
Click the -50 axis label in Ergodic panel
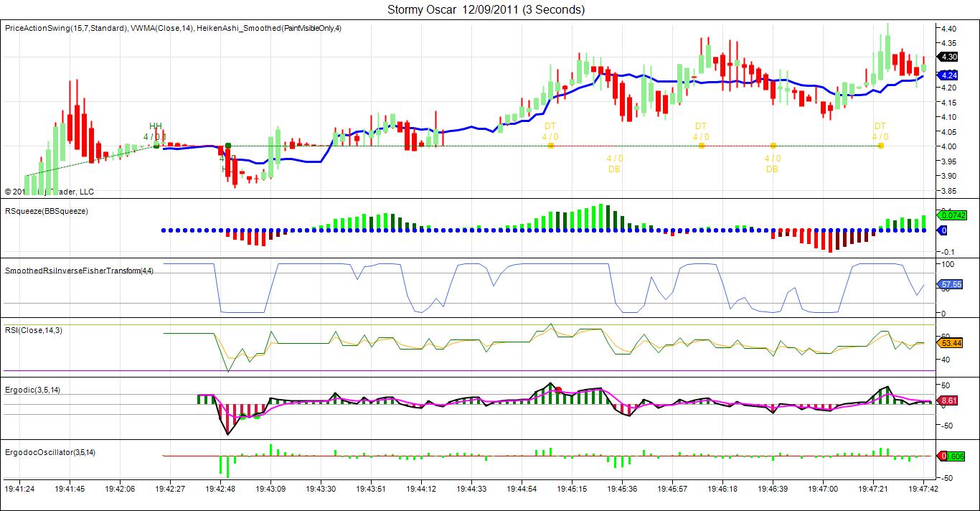point(946,426)
